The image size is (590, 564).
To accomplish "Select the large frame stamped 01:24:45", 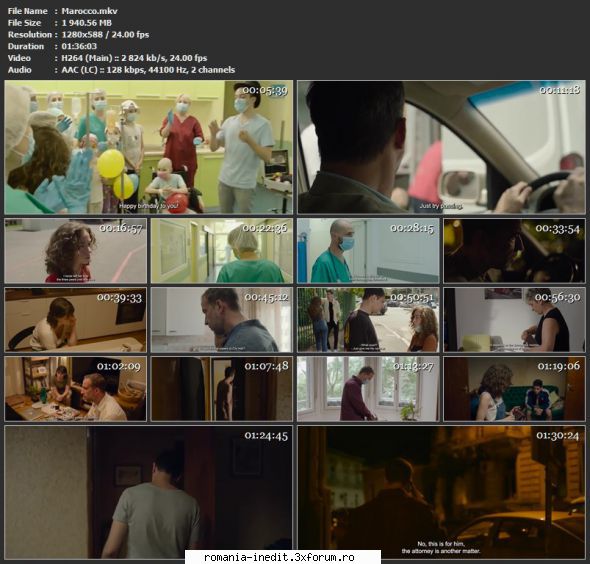I will pyautogui.click(x=149, y=493).
